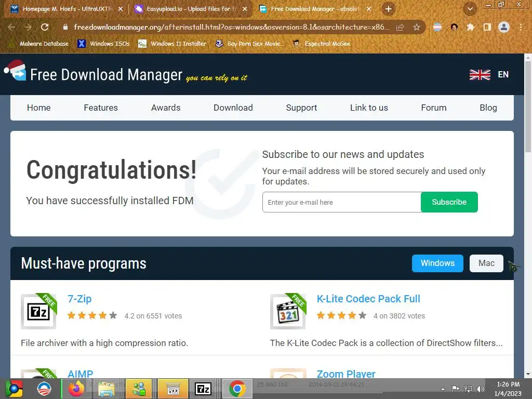Click the '4.2 on 6551 votes' text
The image size is (532, 399).
pos(153,316)
